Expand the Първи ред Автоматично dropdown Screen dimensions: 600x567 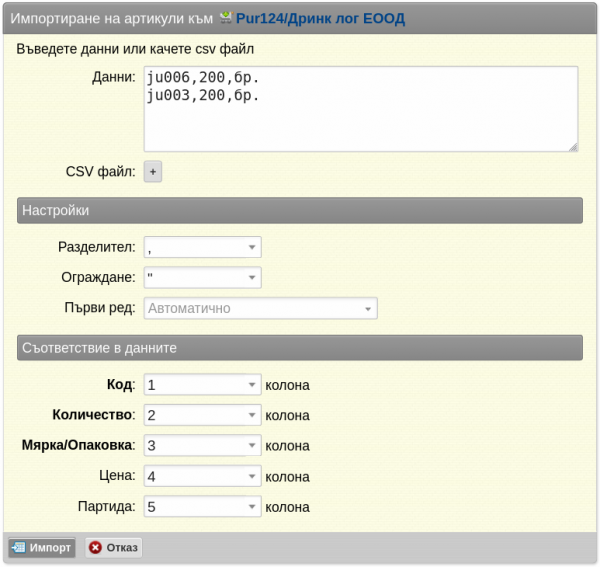click(x=260, y=309)
